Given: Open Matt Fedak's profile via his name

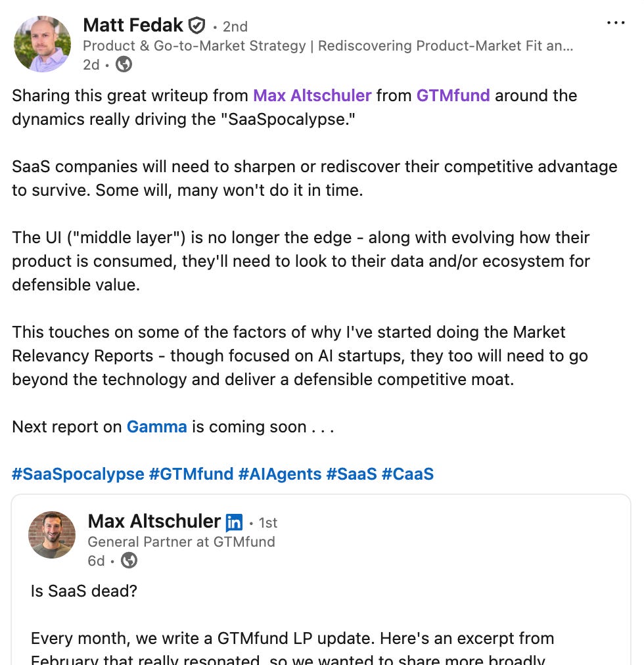Looking at the screenshot, I should 133,26.
